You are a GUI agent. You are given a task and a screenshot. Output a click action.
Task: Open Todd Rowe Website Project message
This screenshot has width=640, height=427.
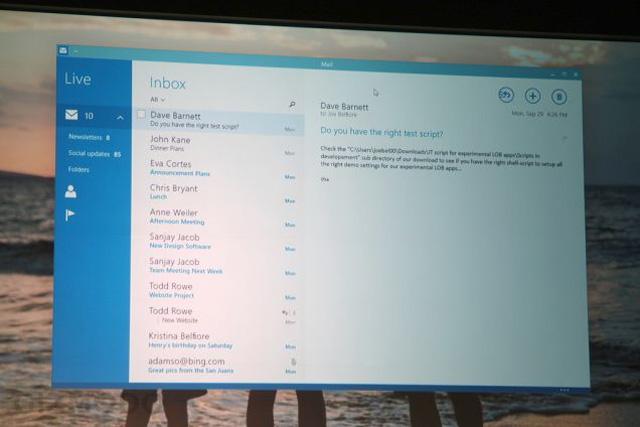[x=218, y=291]
